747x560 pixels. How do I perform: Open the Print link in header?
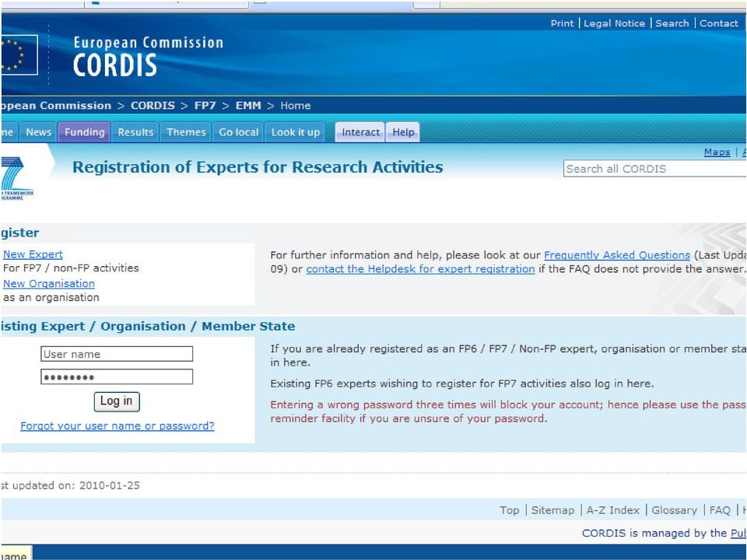[x=562, y=23]
